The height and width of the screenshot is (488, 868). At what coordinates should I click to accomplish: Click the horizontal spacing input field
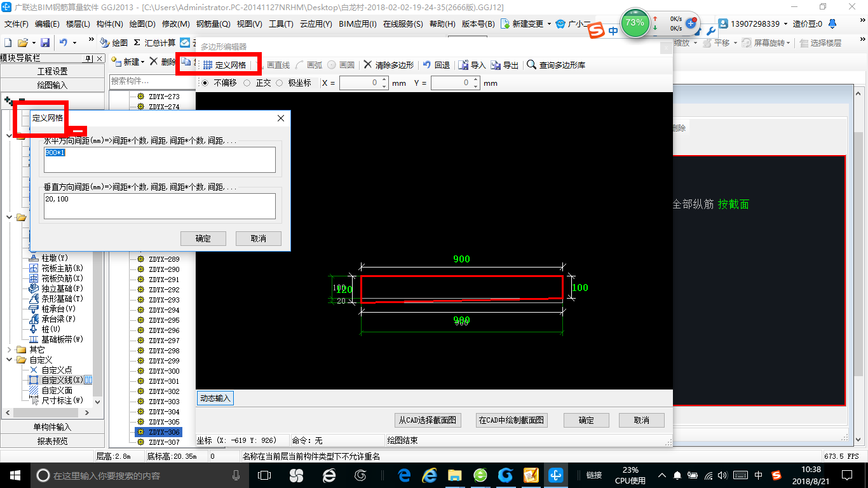click(x=159, y=159)
